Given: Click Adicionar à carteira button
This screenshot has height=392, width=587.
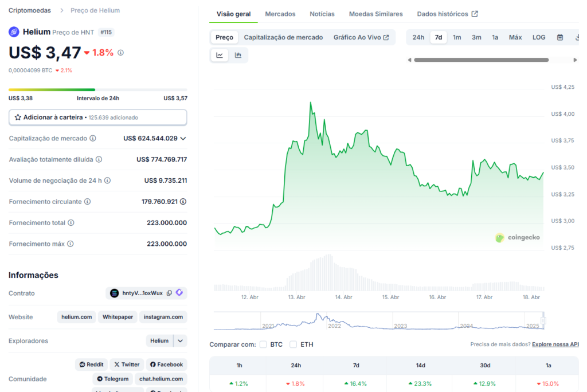Looking at the screenshot, I should click(x=97, y=117).
